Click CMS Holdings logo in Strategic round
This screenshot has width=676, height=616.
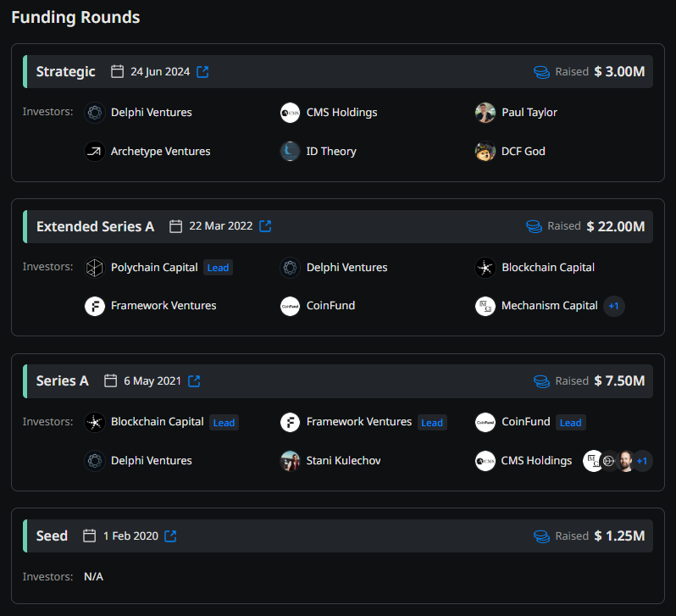coord(291,113)
